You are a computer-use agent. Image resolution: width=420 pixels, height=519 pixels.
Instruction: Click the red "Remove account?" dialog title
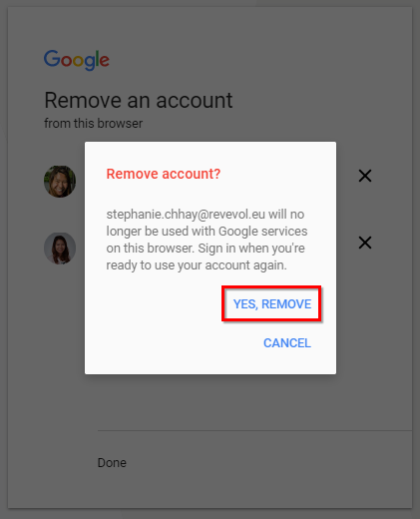tap(164, 174)
